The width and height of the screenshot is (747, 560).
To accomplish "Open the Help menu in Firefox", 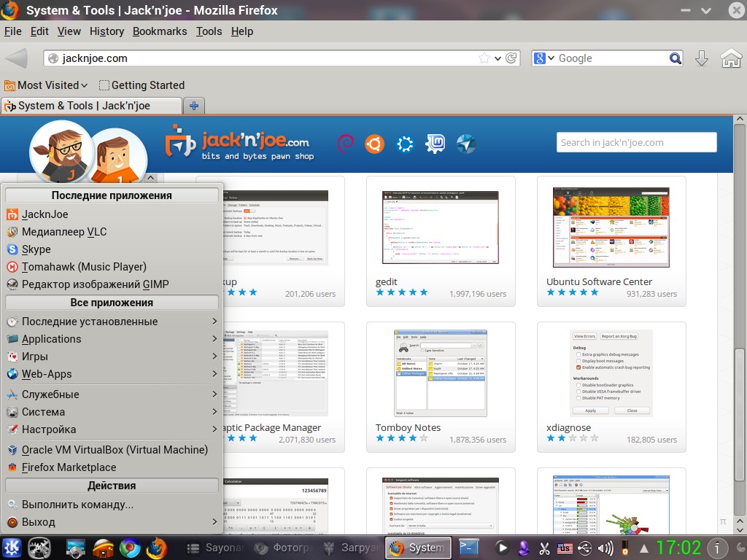I will pos(242,31).
